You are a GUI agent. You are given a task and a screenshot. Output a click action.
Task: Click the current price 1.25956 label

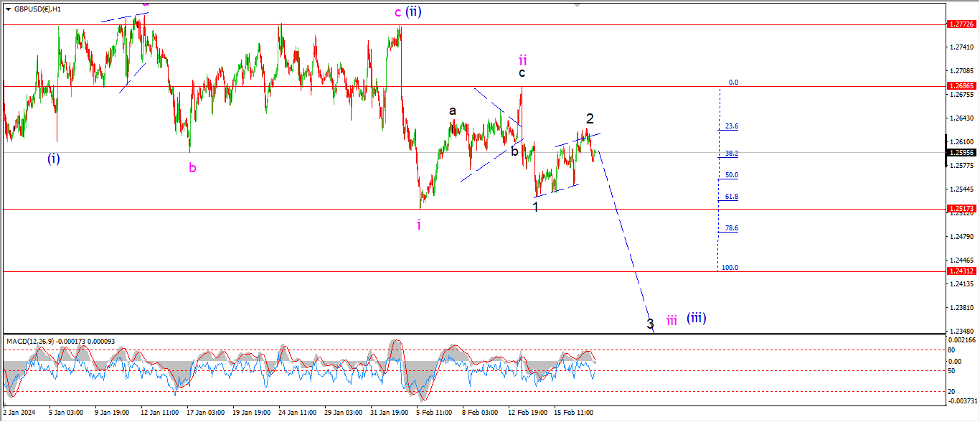point(962,152)
